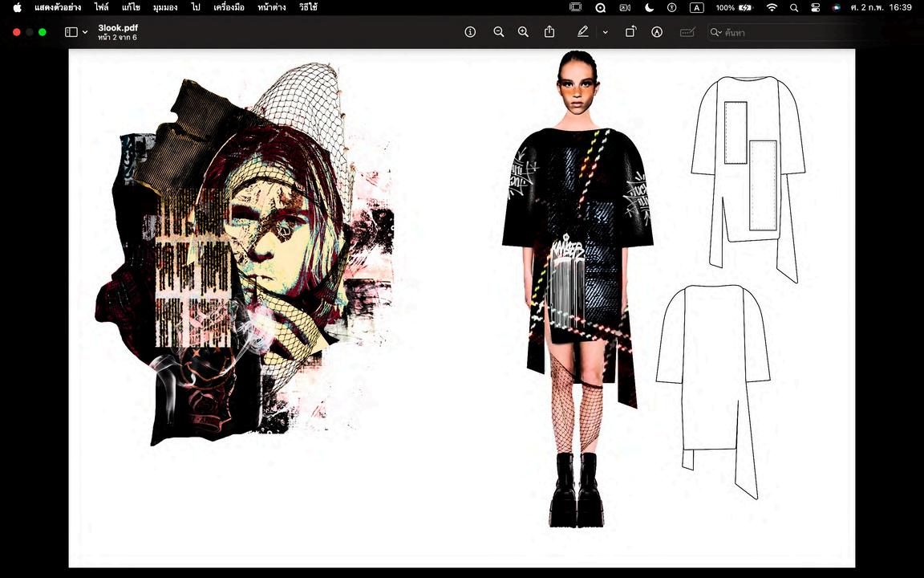Open the Wi-Fi menu

tap(772, 8)
